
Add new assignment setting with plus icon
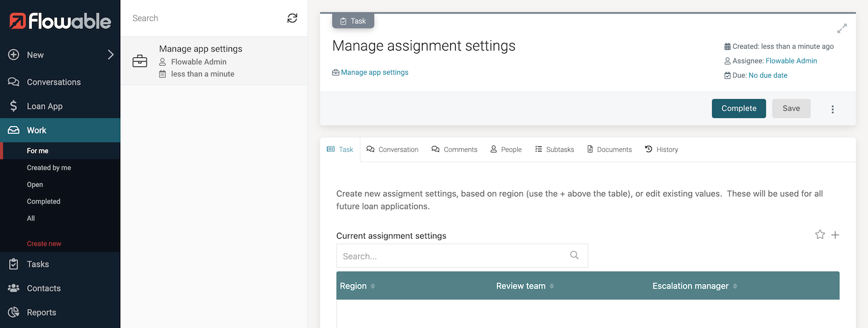pos(835,235)
